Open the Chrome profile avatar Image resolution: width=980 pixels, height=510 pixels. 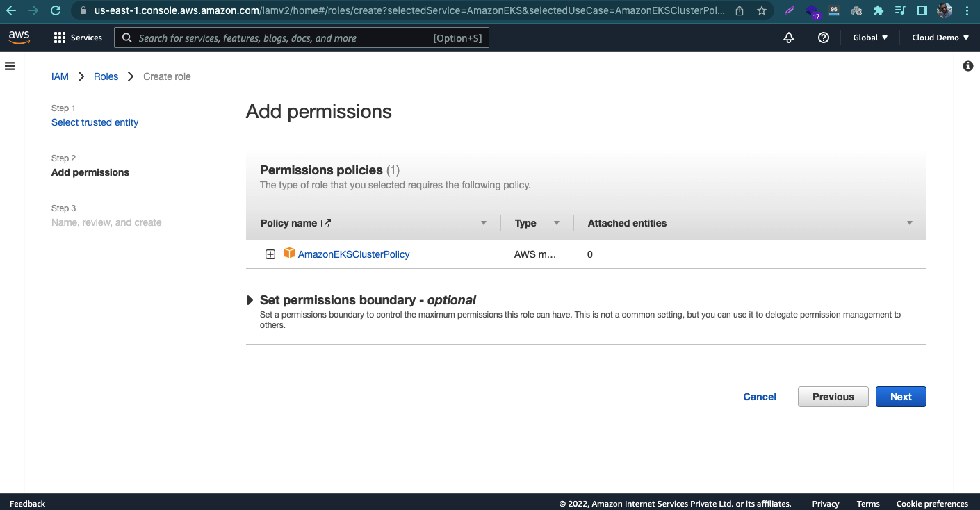click(945, 10)
